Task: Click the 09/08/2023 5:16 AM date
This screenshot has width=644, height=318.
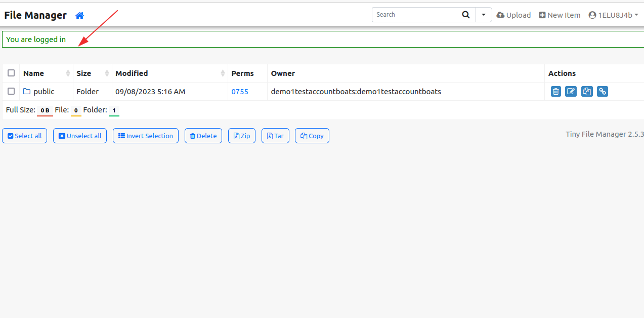Action: click(x=150, y=92)
